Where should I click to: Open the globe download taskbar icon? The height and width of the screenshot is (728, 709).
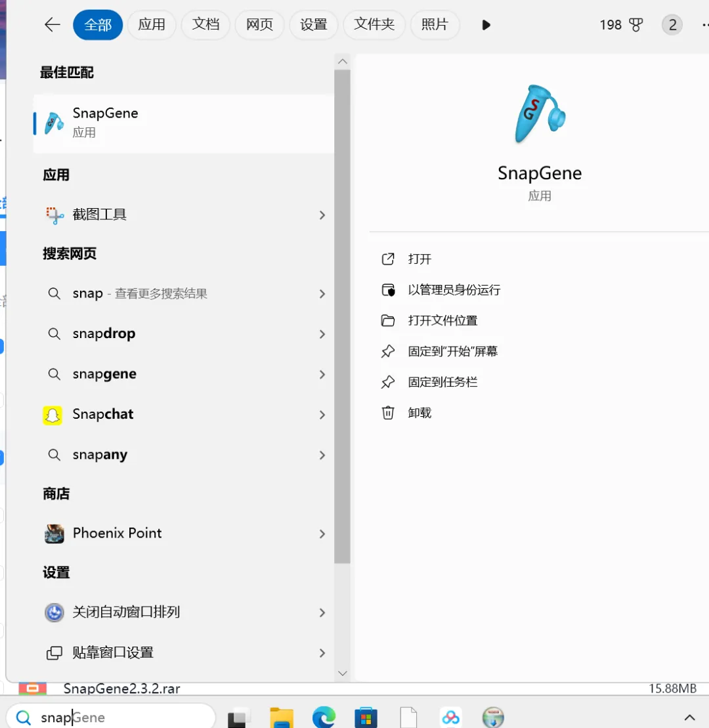[x=493, y=717]
